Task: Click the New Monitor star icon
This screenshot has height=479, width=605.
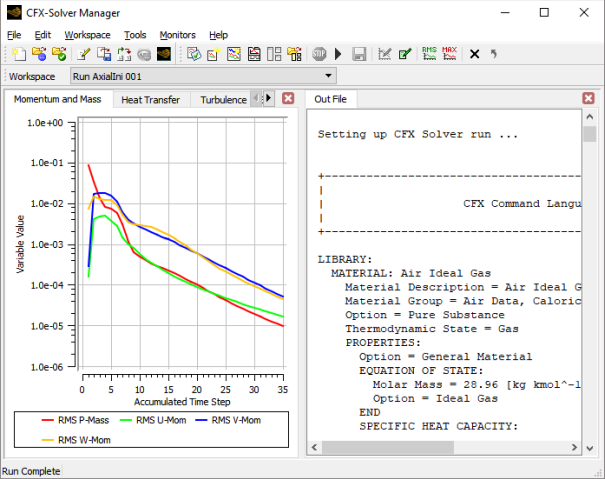Action: click(214, 54)
